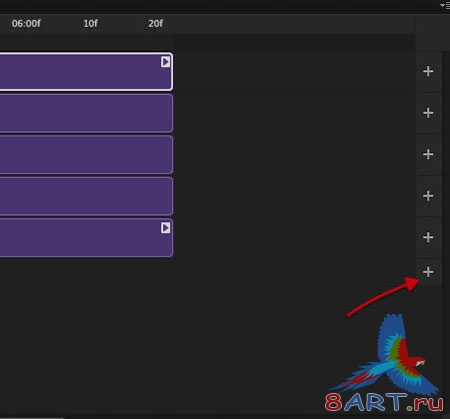Select the first white-outlined purple clip
Image resolution: width=450 pixels, height=419 pixels.
coord(86,71)
